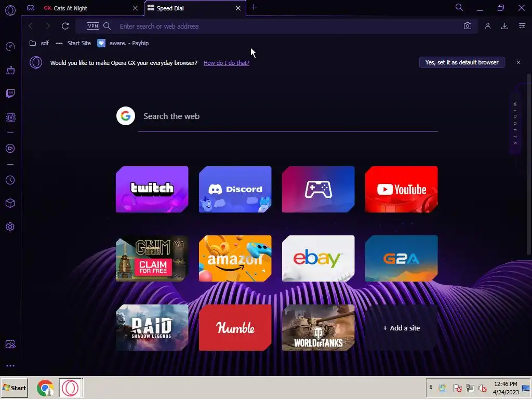Go back to previous page

pyautogui.click(x=31, y=26)
